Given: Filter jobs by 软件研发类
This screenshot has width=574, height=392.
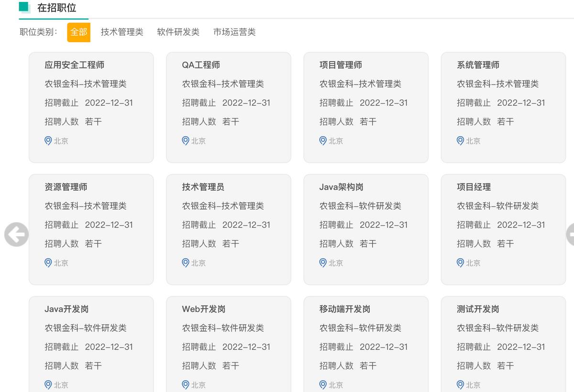Looking at the screenshot, I should [178, 32].
